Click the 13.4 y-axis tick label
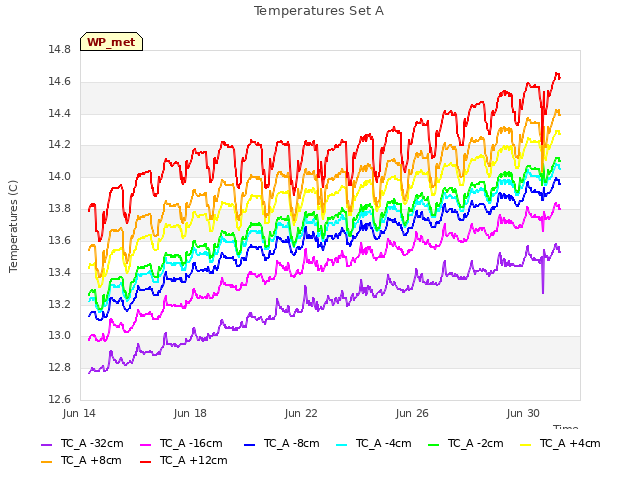 click(60, 272)
